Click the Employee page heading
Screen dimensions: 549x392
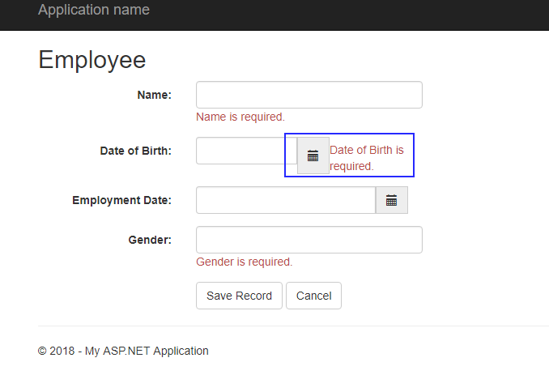click(x=92, y=60)
